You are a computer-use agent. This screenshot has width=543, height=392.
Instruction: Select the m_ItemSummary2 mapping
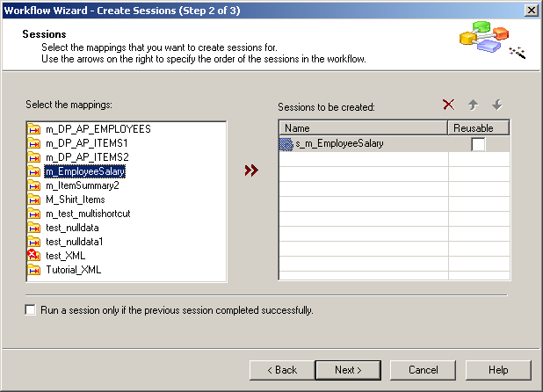click(82, 185)
